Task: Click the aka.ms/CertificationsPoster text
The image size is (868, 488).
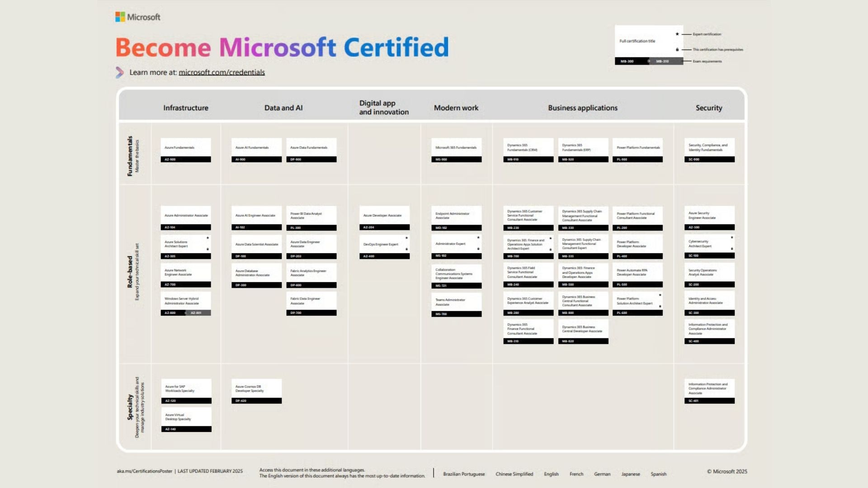Action: pos(144,471)
